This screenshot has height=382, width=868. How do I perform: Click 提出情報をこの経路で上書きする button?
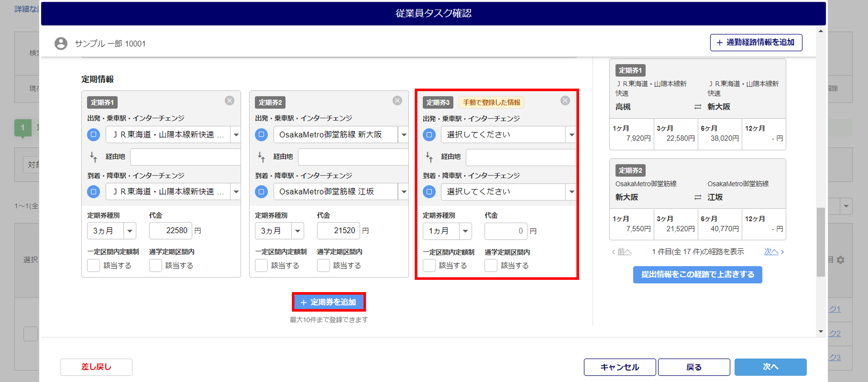point(698,274)
